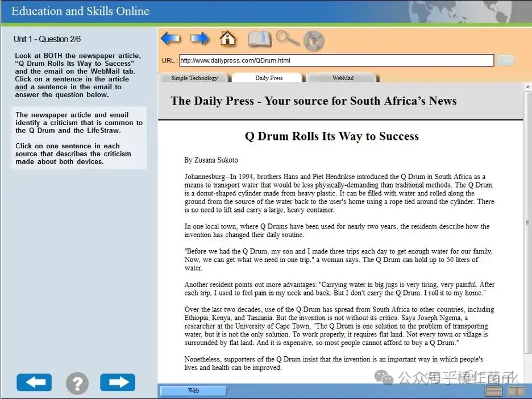The image size is (532, 399).
Task: Open help with the gray question mark button
Action: coord(77,383)
